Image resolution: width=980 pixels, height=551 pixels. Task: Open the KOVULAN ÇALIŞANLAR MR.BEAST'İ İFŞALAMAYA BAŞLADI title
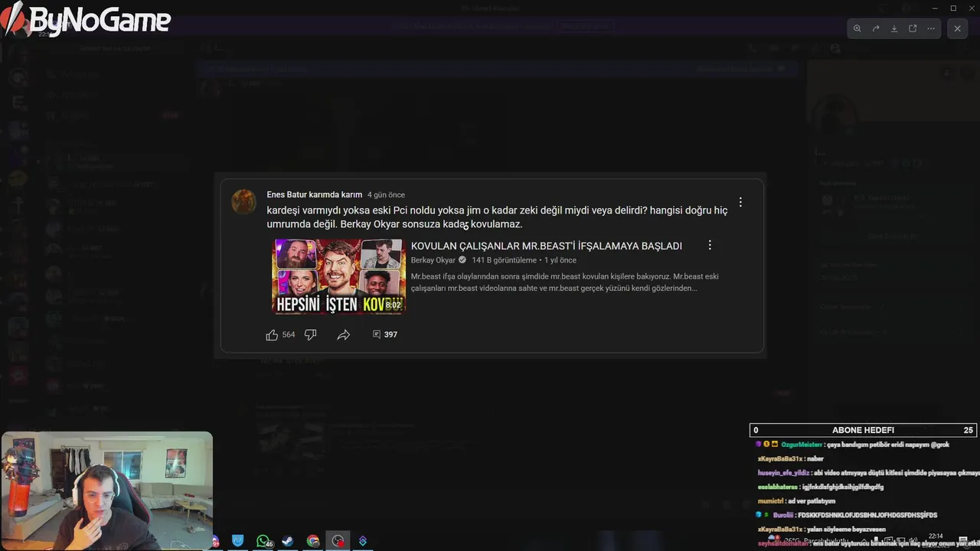pyautogui.click(x=546, y=246)
